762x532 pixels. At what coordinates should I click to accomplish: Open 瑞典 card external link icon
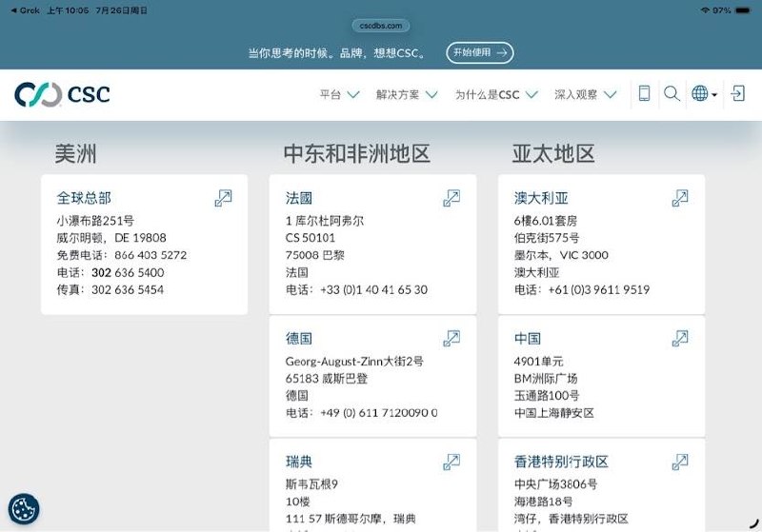click(x=451, y=462)
